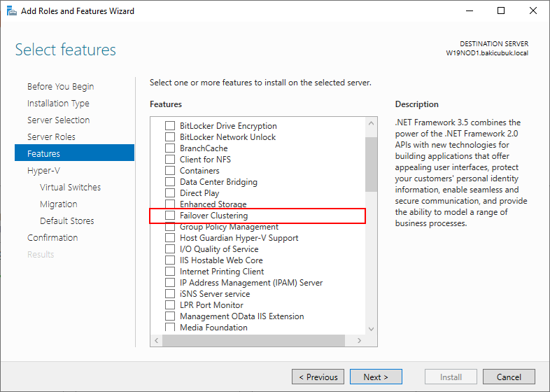This screenshot has width=550, height=392.
Task: Click the features list scroll down arrow
Action: point(371,329)
